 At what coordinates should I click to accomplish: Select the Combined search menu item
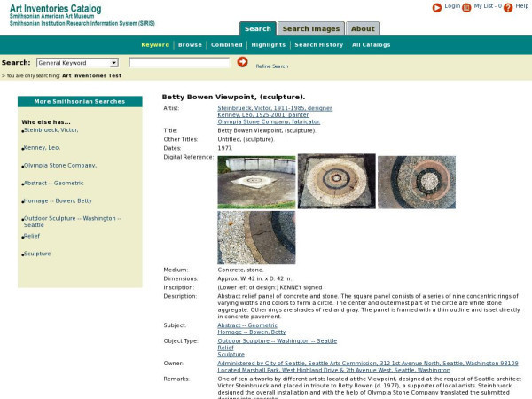[227, 45]
